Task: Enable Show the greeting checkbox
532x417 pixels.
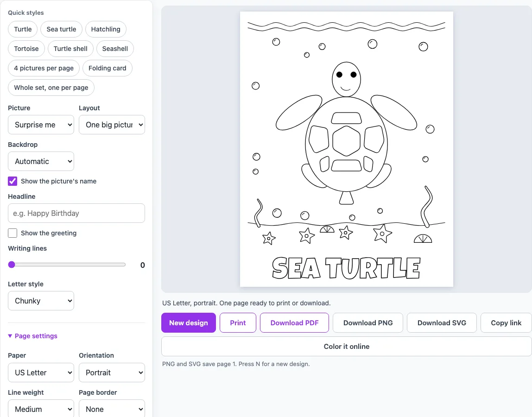Action: pyautogui.click(x=13, y=233)
